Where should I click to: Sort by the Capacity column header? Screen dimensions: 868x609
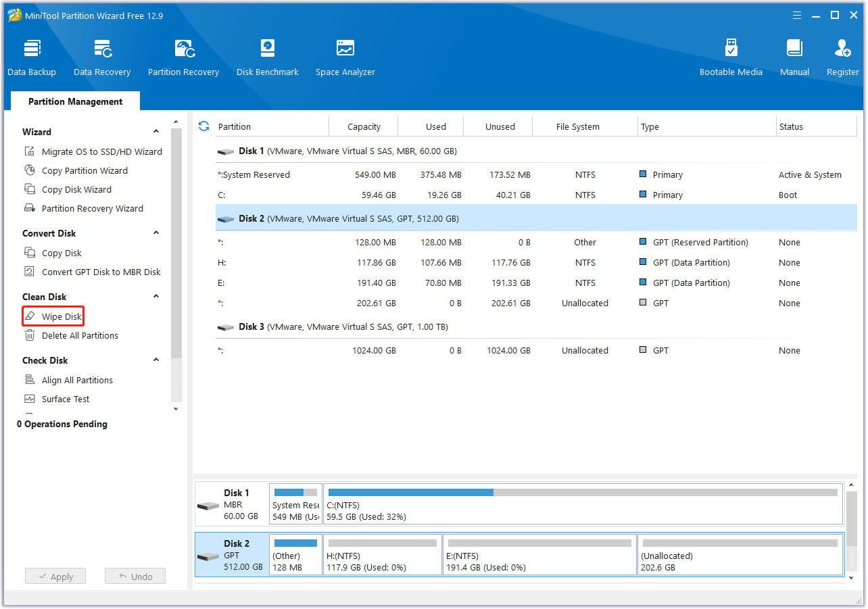tap(364, 126)
